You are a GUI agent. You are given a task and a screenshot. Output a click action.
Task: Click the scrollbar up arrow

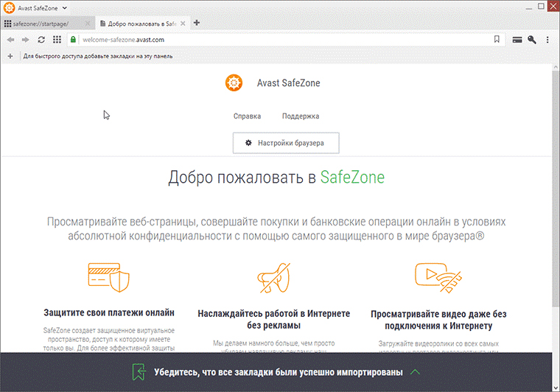coord(556,67)
